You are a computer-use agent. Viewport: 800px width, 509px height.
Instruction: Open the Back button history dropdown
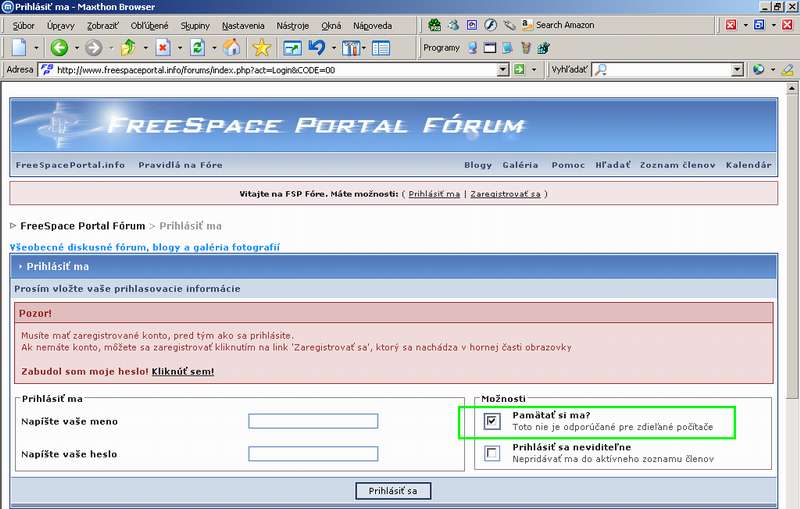[77, 48]
